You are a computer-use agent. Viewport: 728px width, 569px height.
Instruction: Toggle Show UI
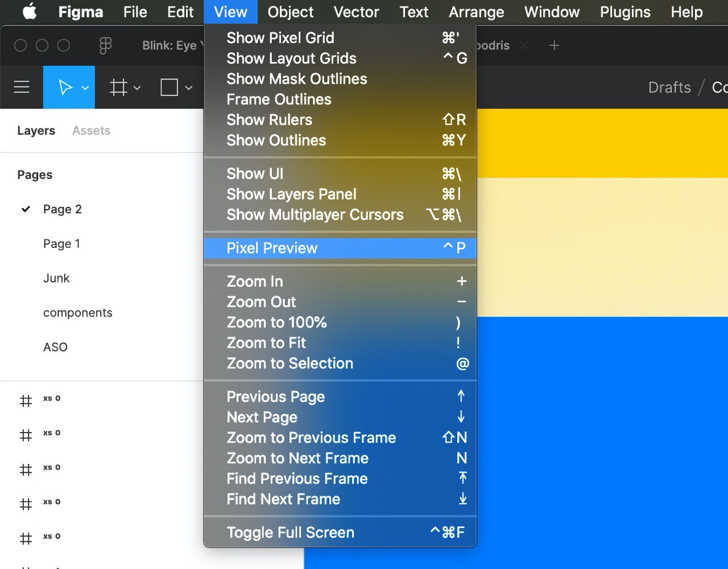point(340,174)
